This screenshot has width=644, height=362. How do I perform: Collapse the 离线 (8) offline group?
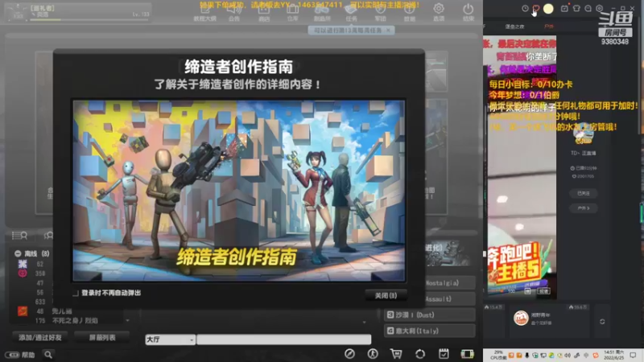[x=18, y=253]
